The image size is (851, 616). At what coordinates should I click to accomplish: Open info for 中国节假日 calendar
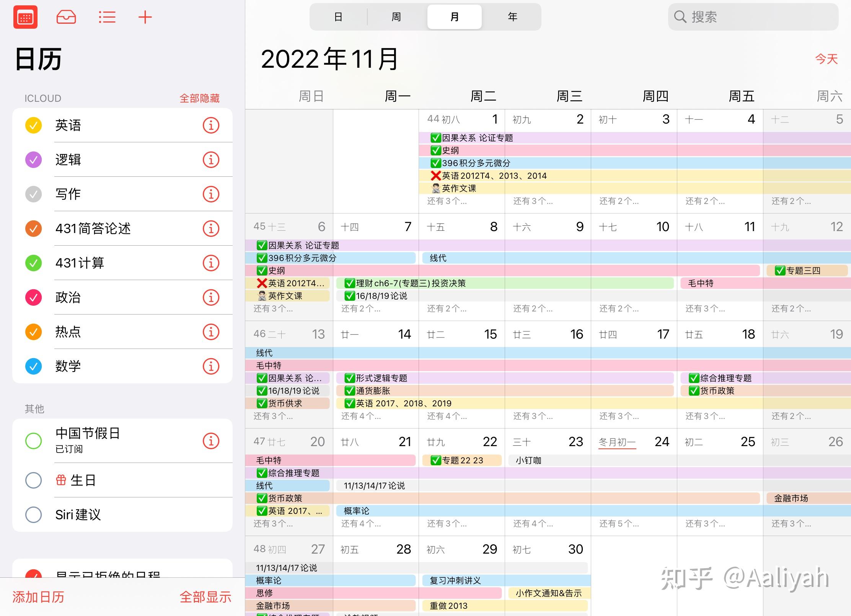(211, 441)
